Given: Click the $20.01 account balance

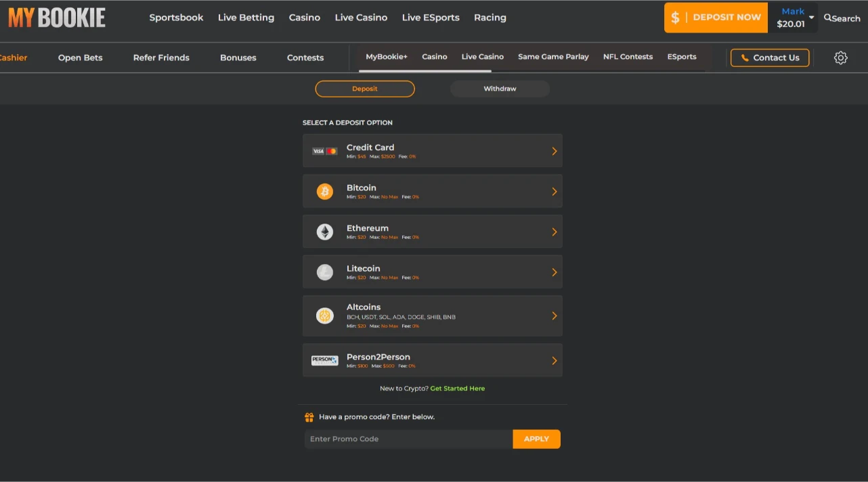Looking at the screenshot, I should tap(791, 24).
